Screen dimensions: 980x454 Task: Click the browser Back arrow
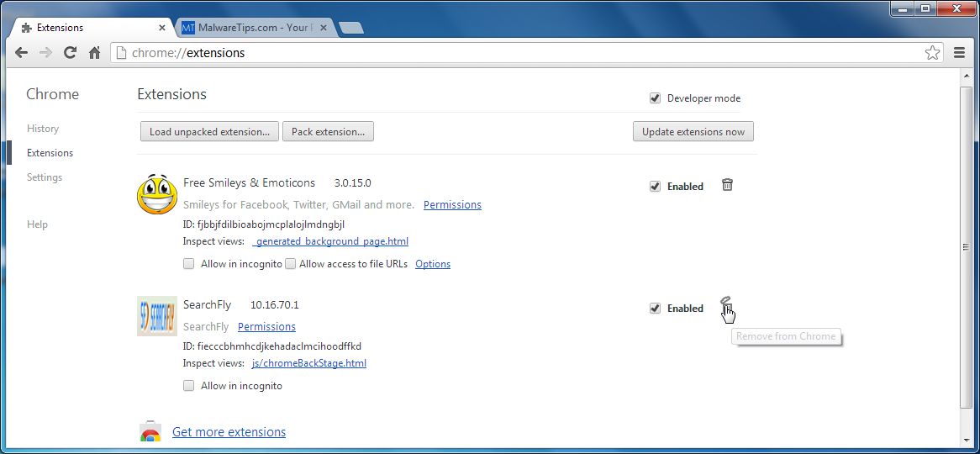[21, 52]
